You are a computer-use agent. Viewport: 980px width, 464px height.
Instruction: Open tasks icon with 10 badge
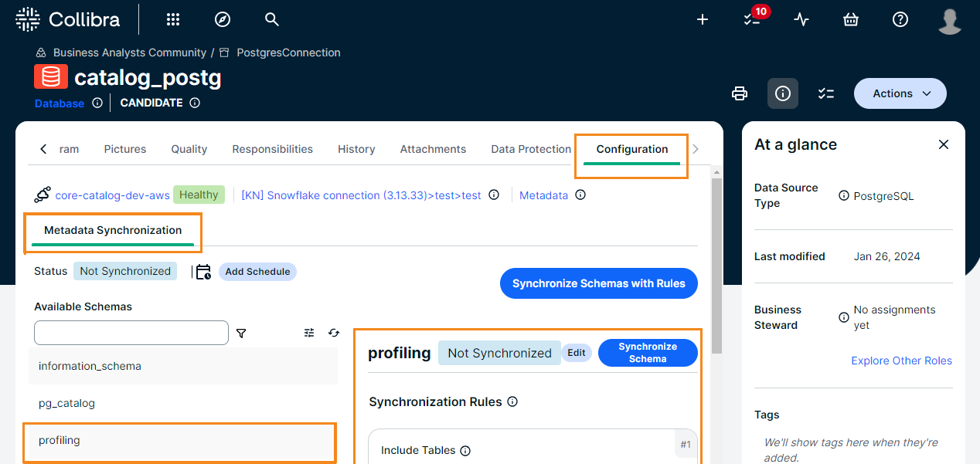click(x=752, y=19)
